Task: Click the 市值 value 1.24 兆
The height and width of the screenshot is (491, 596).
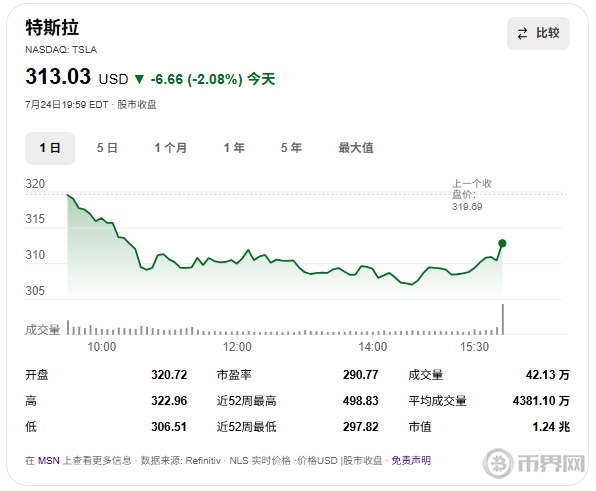Action: (x=551, y=427)
